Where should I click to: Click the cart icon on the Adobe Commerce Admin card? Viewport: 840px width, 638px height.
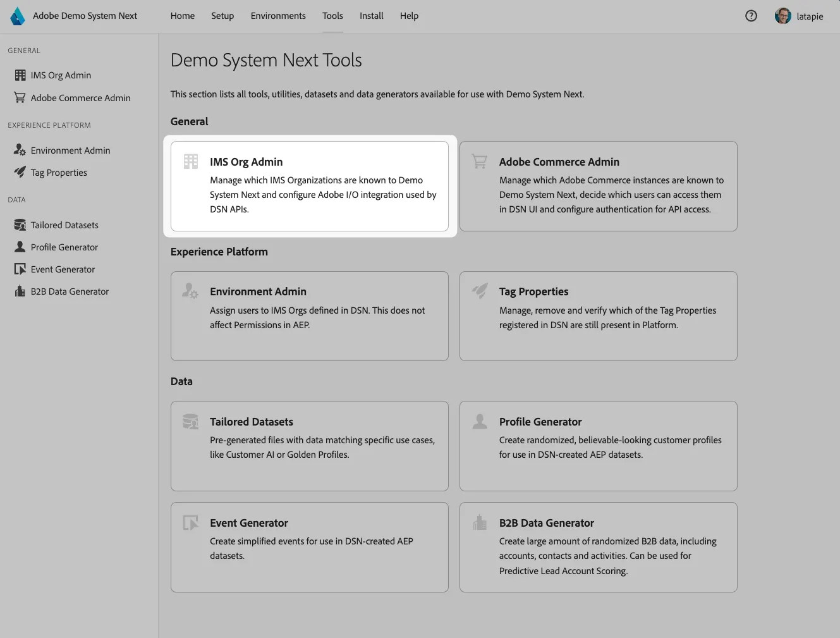click(x=480, y=161)
